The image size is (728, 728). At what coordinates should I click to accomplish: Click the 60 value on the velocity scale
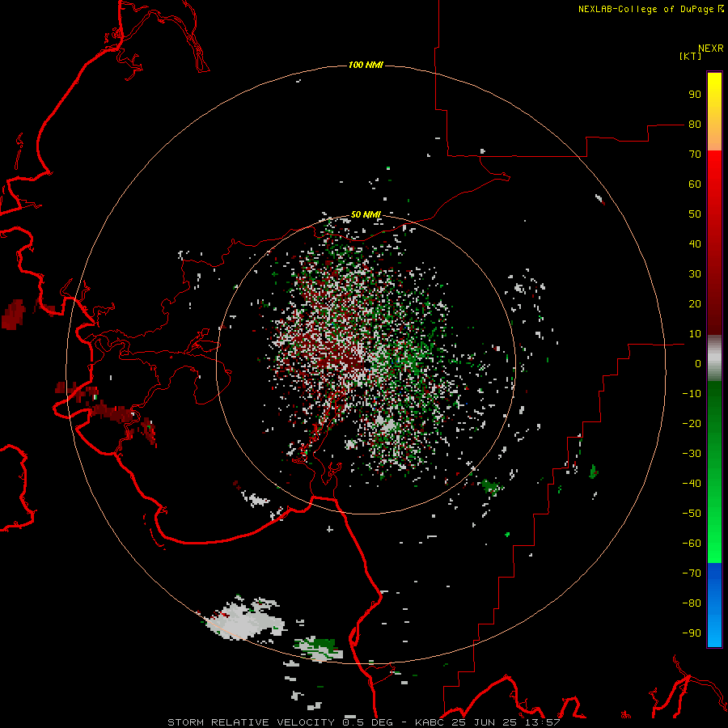(x=695, y=184)
